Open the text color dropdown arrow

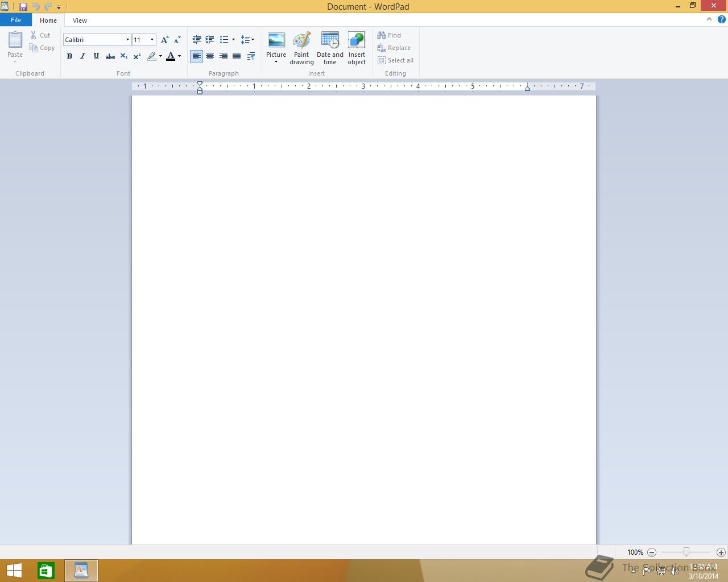[179, 56]
